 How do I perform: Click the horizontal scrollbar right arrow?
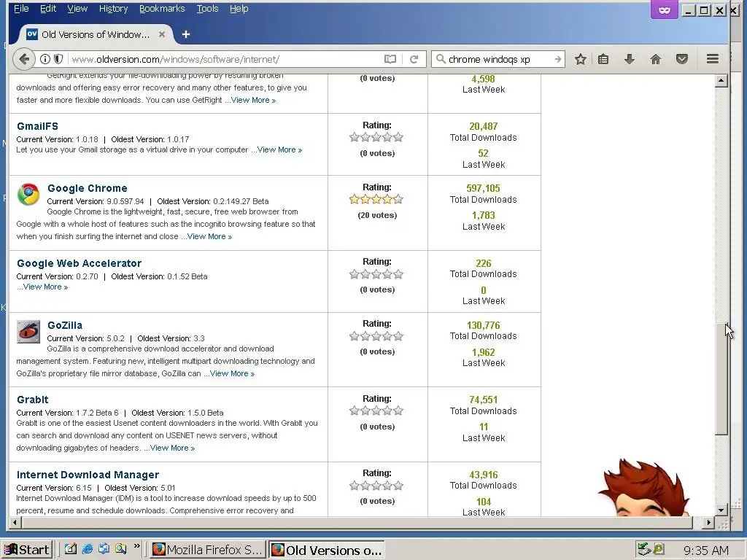click(x=709, y=522)
